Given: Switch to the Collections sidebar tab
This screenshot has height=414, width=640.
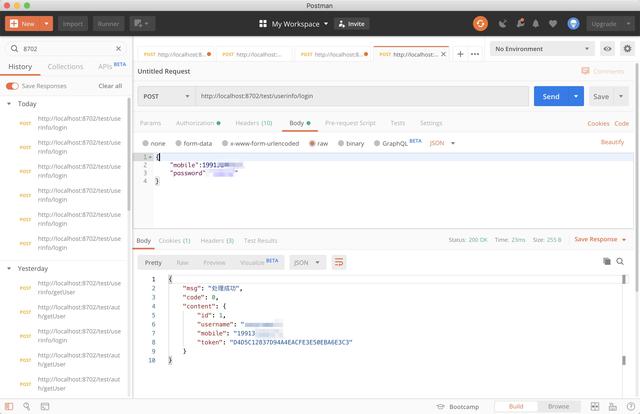Looking at the screenshot, I should click(x=65, y=67).
